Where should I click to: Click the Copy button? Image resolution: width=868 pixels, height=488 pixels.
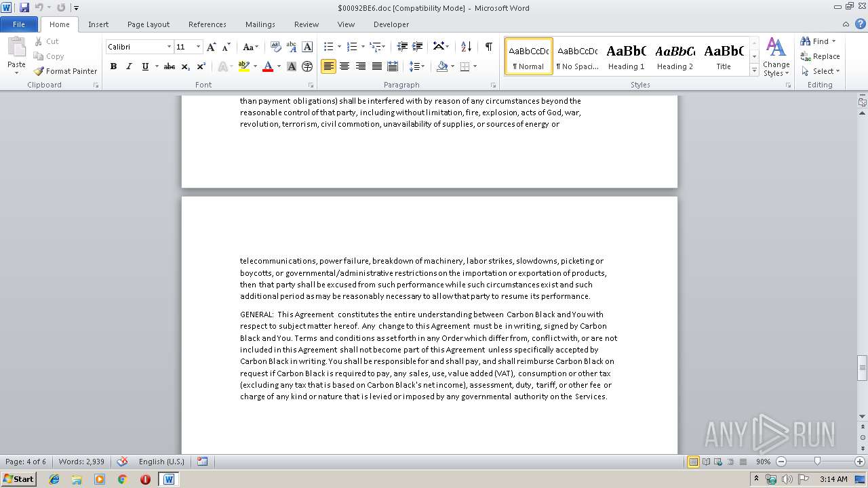pos(49,56)
